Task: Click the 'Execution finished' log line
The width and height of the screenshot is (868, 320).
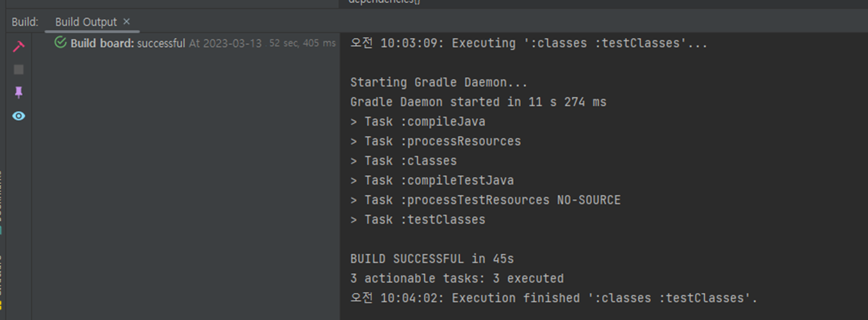Action: tap(554, 298)
